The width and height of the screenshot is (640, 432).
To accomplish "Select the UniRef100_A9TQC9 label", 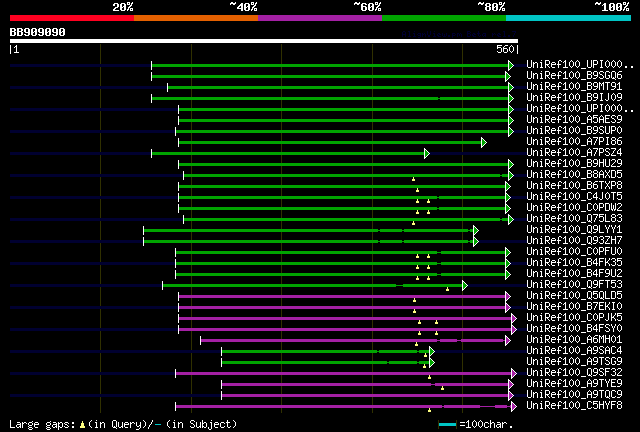I will (x=574, y=395).
